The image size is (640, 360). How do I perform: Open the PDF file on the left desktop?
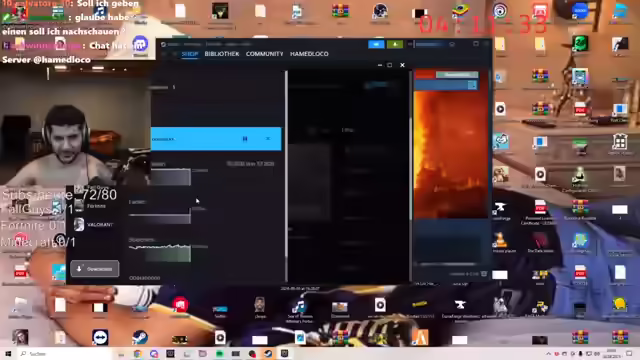(20, 272)
